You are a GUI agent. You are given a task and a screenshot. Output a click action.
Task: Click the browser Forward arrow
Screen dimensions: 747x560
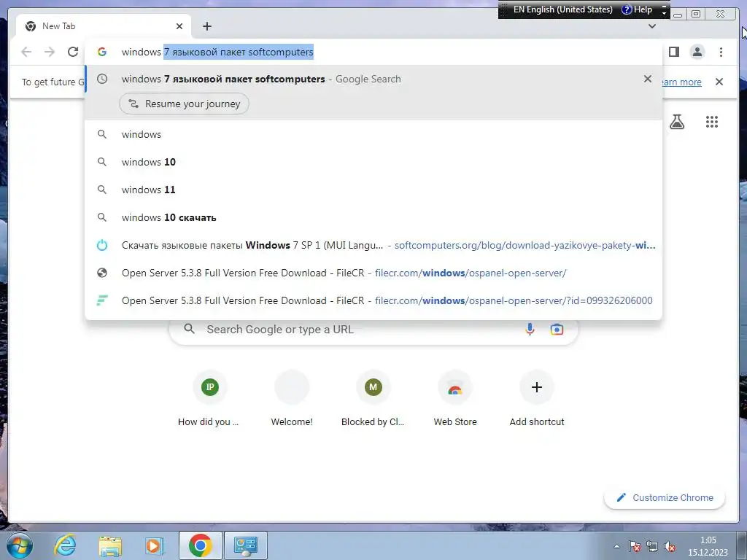click(50, 52)
